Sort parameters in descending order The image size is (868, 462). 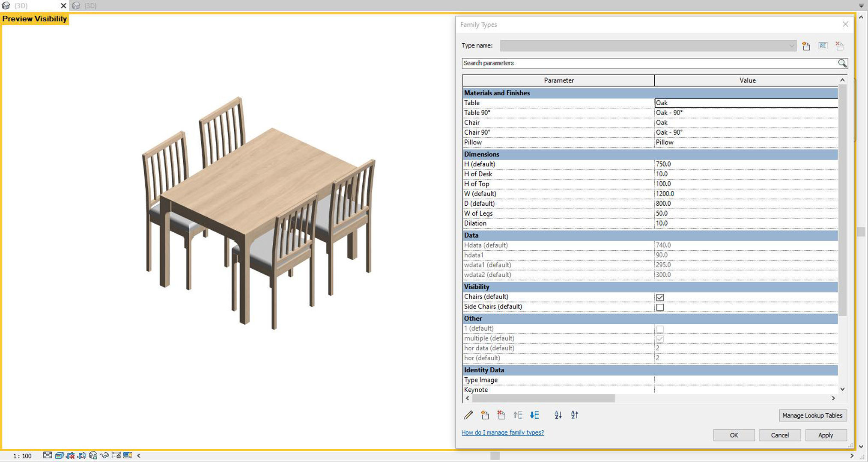(574, 415)
